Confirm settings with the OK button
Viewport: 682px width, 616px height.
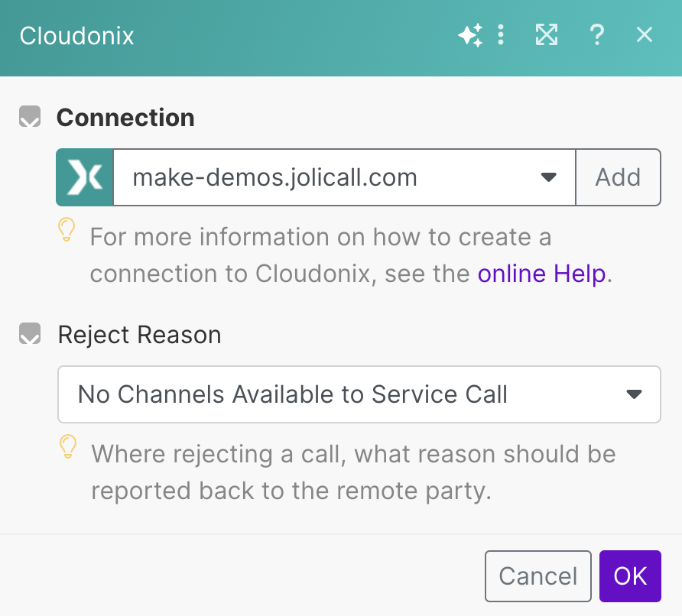point(630,576)
